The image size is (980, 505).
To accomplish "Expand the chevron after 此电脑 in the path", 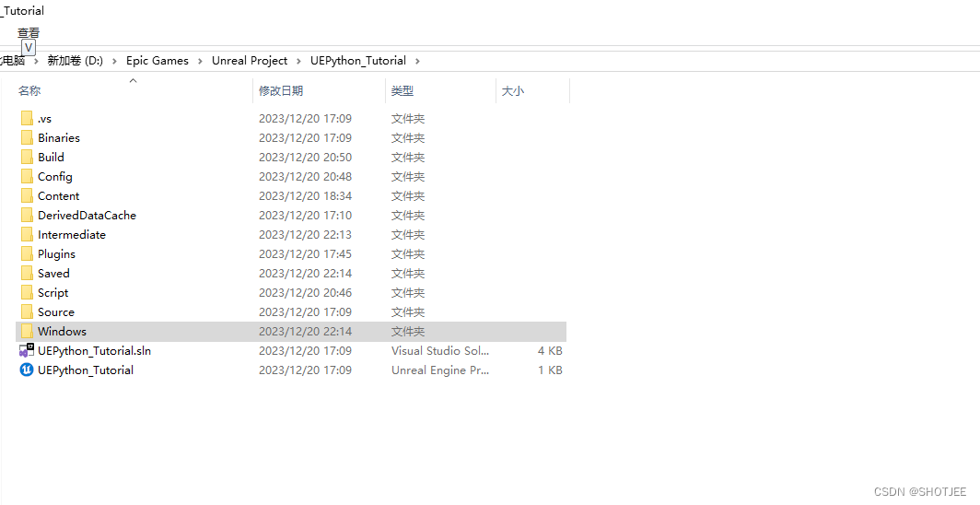I will click(x=36, y=61).
